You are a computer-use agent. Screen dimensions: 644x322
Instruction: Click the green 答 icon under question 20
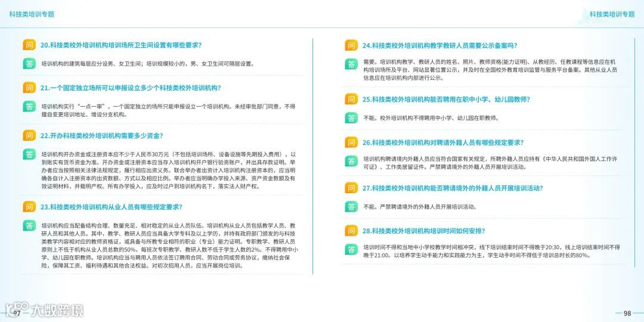[x=29, y=64]
